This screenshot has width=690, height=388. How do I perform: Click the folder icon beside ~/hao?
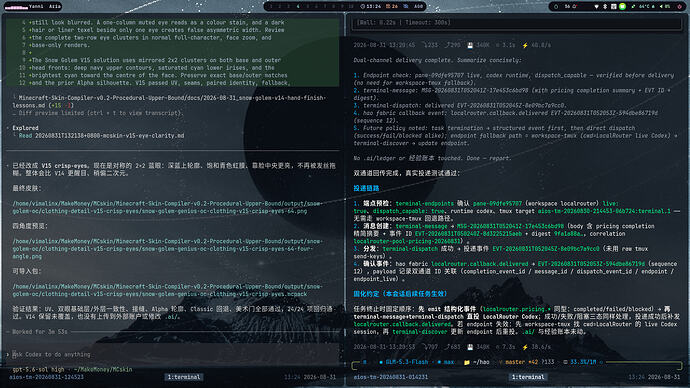coord(466,362)
